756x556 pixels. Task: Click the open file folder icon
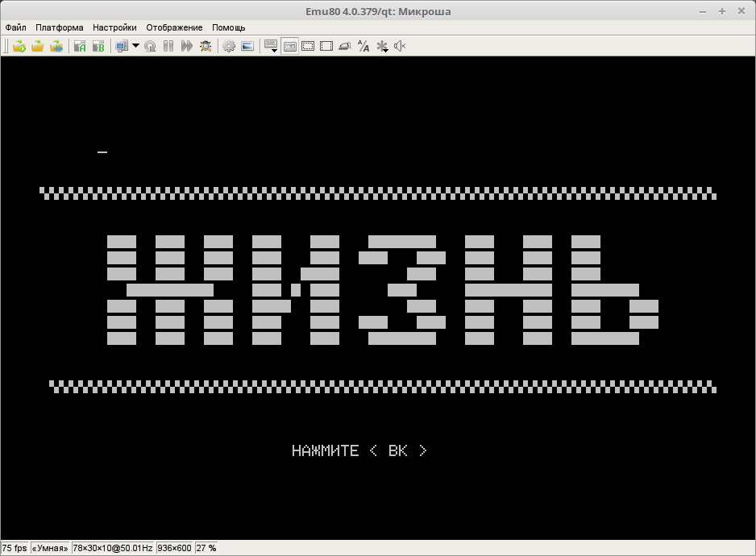(38, 46)
